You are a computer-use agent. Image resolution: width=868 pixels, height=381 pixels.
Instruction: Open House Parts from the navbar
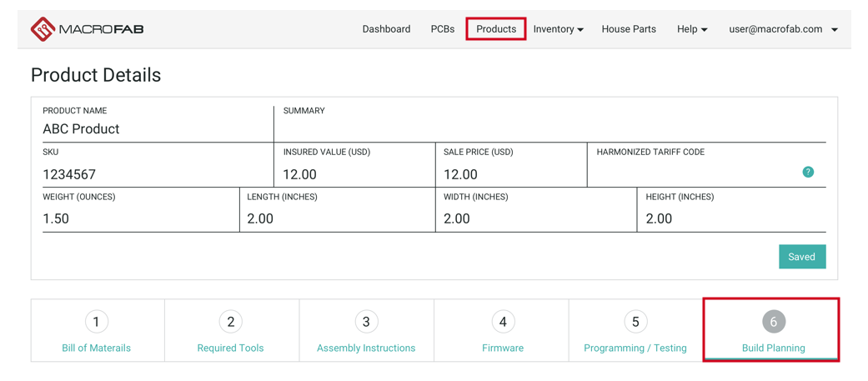629,29
